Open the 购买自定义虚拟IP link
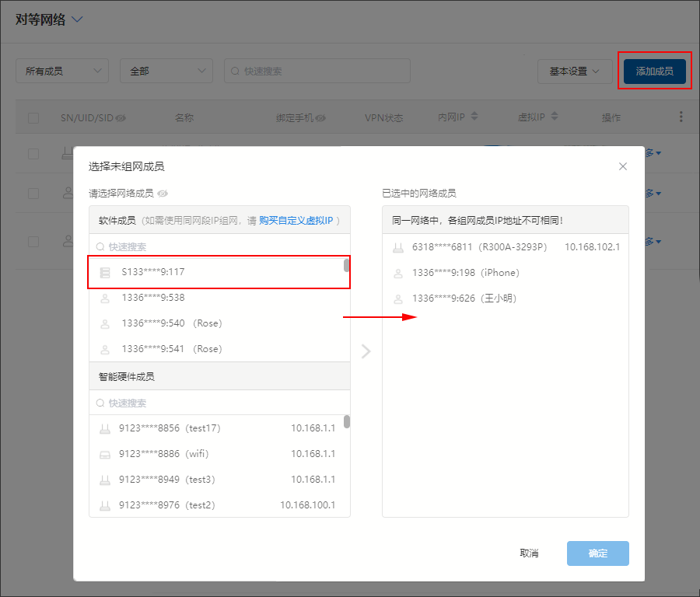Screen dimensions: 700x597 coord(296,221)
